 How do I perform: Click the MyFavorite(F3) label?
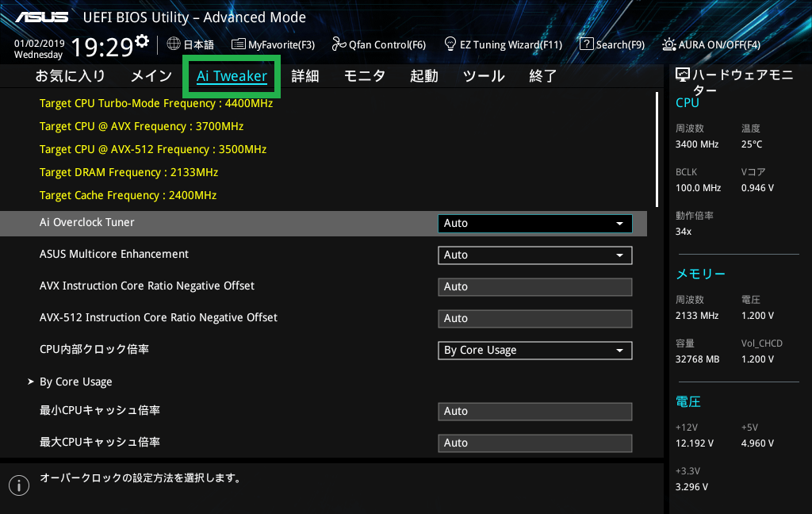pyautogui.click(x=282, y=44)
